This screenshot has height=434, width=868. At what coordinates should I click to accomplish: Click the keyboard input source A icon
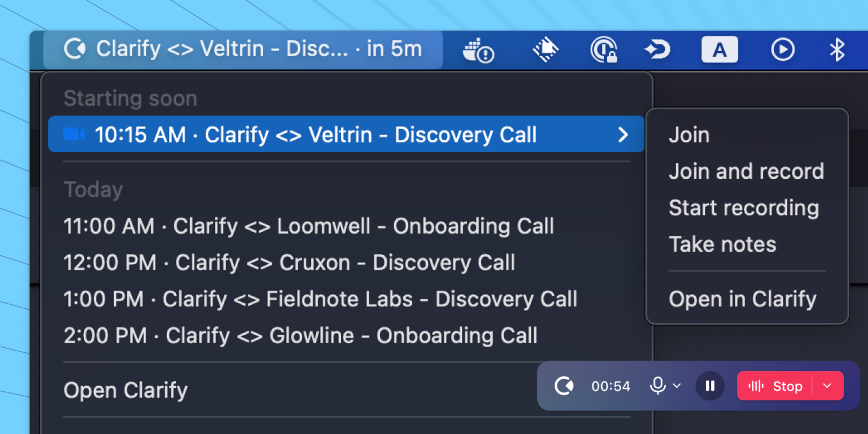coord(720,49)
